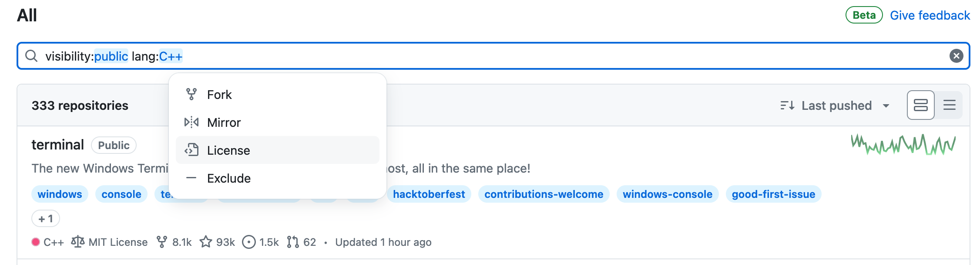
Task: Click the stargazers star icon
Action: click(206, 242)
